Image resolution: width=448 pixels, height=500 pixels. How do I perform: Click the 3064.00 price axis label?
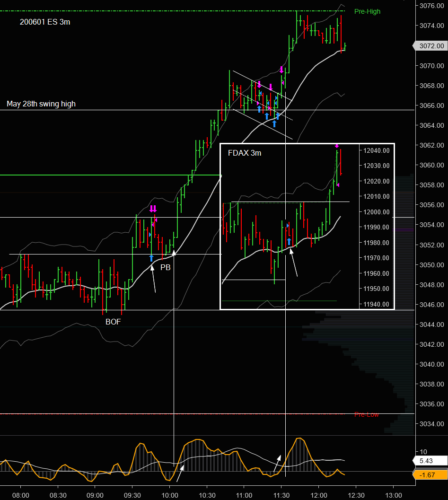pyautogui.click(x=432, y=125)
